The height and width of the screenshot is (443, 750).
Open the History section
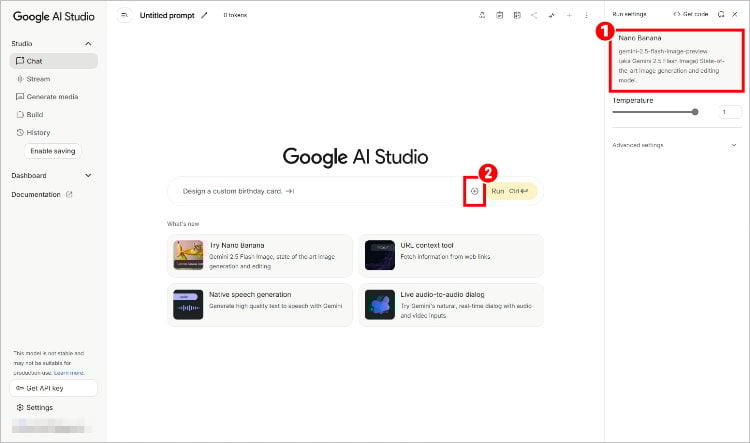(x=54, y=133)
